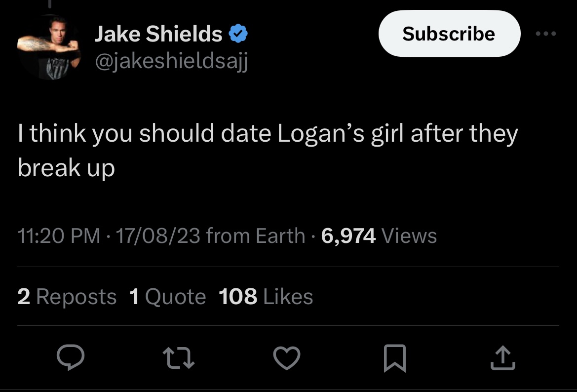
Task: Open the share tweet icon
Action: [503, 358]
